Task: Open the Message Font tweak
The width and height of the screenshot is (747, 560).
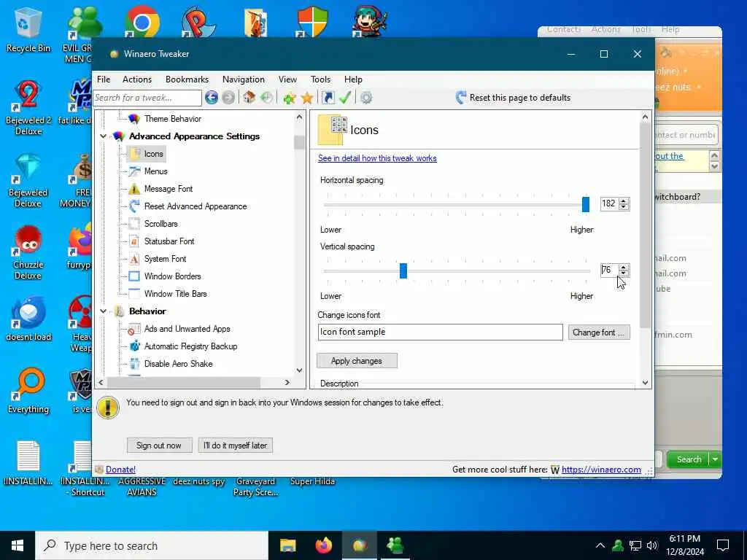Action: point(169,189)
